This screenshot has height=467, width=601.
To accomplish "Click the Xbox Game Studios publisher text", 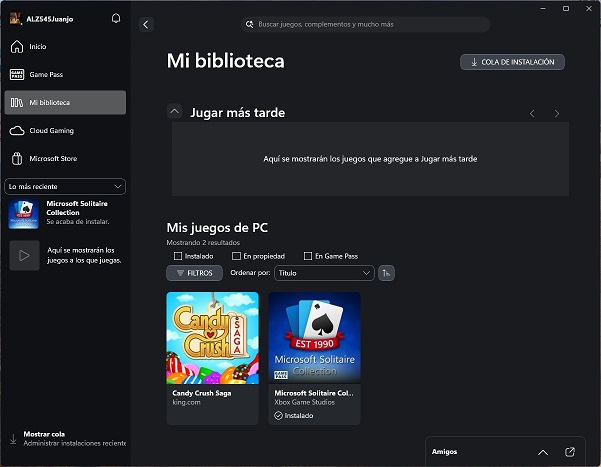I will (x=304, y=402).
